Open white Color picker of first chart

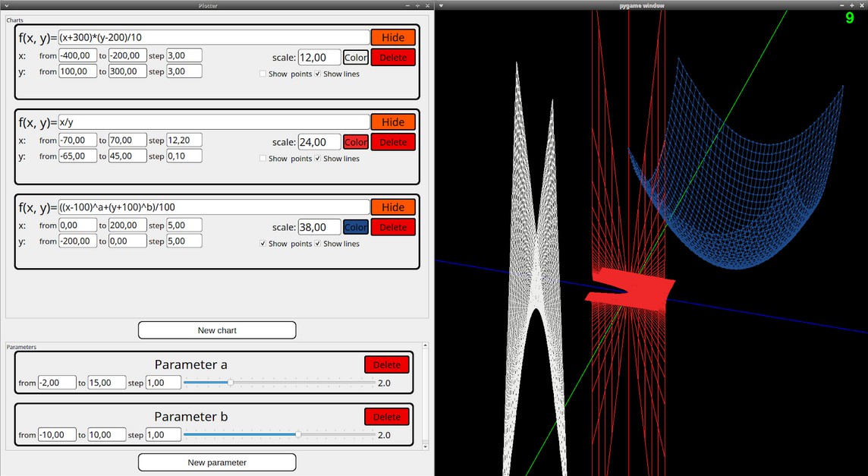[x=355, y=58]
